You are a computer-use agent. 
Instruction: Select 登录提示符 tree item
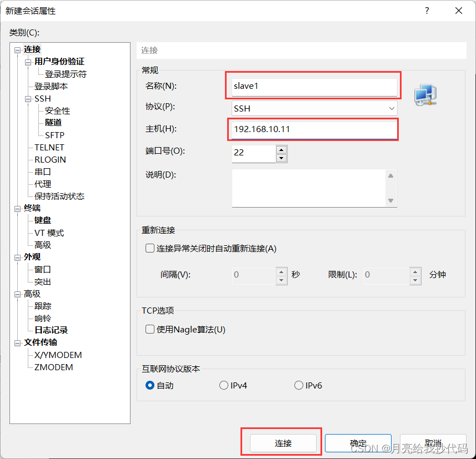(x=66, y=74)
